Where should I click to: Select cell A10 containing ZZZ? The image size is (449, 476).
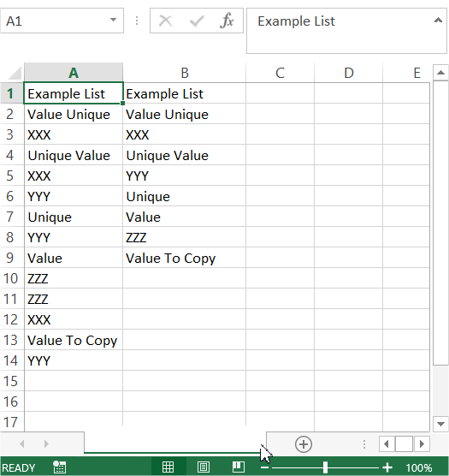74,278
